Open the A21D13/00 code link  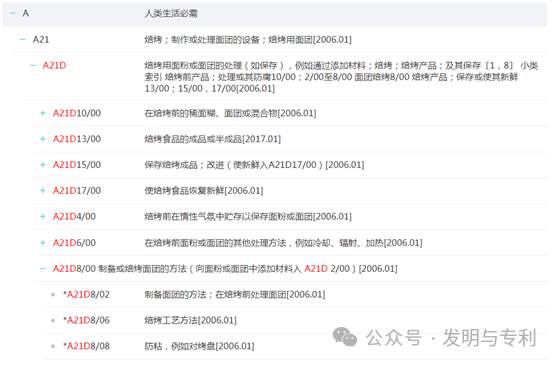[77, 139]
